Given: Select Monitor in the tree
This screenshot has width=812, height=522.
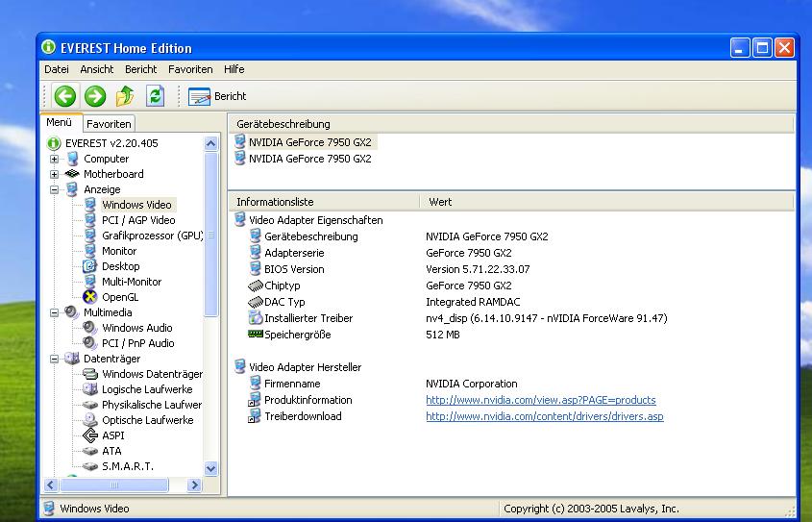Looking at the screenshot, I should pos(119,251).
